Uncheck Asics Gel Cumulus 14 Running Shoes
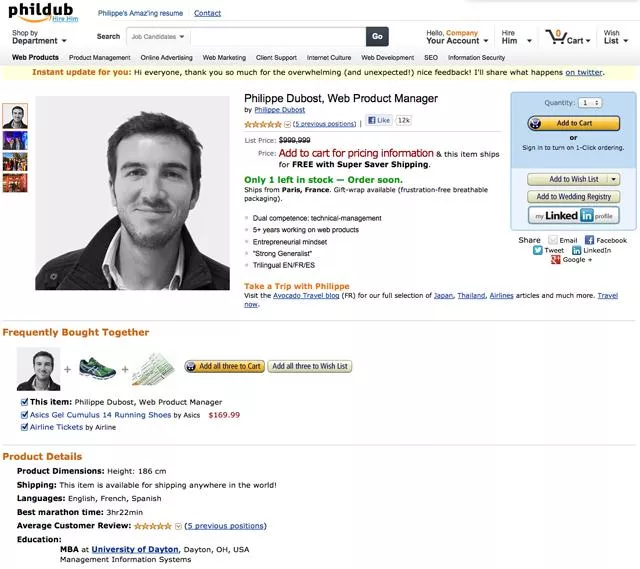The image size is (640, 569). point(24,415)
